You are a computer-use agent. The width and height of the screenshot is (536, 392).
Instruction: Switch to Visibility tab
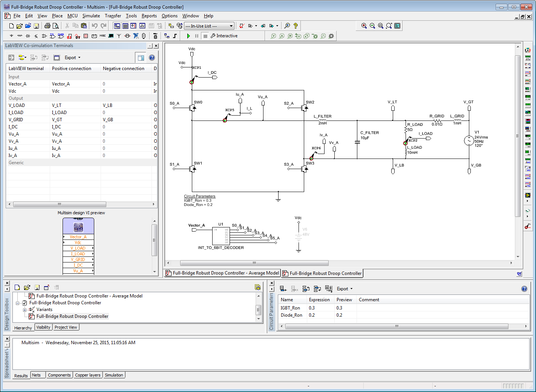43,327
